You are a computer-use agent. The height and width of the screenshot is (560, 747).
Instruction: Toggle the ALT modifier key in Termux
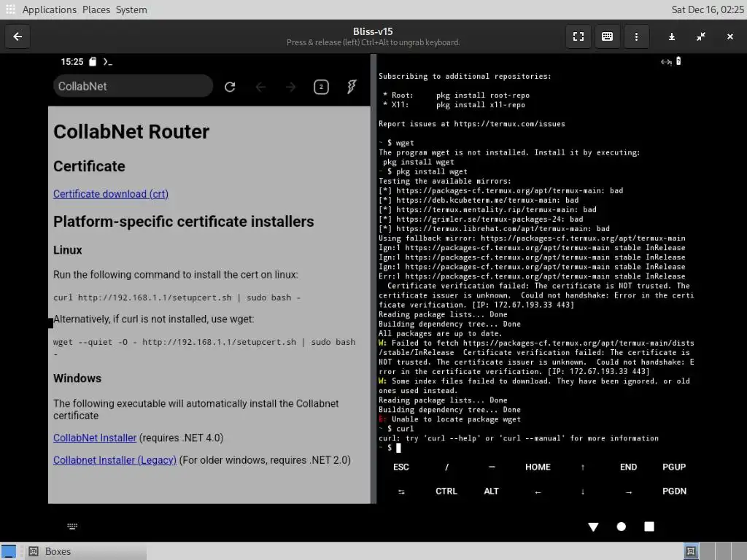(492, 491)
